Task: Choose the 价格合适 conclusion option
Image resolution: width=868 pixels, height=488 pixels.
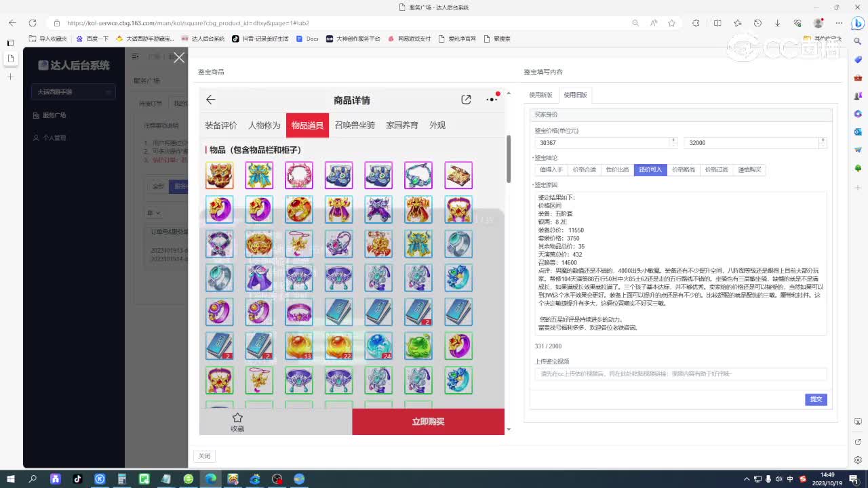Action: pyautogui.click(x=584, y=170)
